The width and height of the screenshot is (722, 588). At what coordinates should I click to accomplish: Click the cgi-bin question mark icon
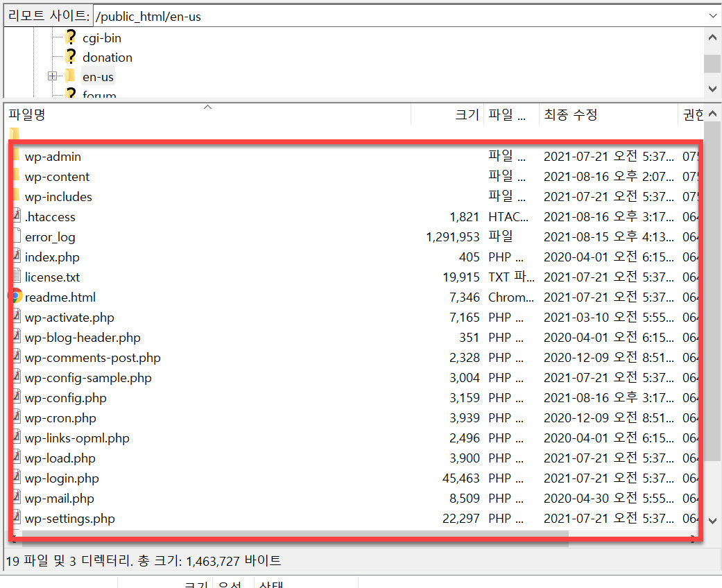(71, 37)
